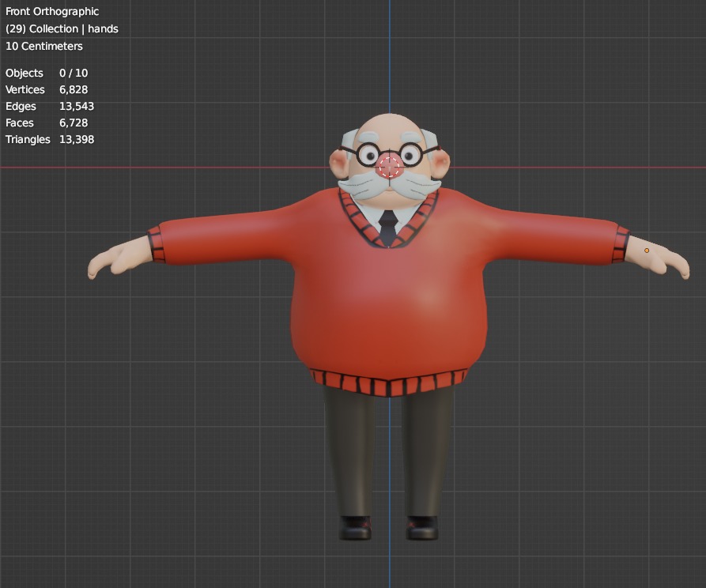Click the 'Edges' statistics label
706x588 pixels.
(21, 106)
